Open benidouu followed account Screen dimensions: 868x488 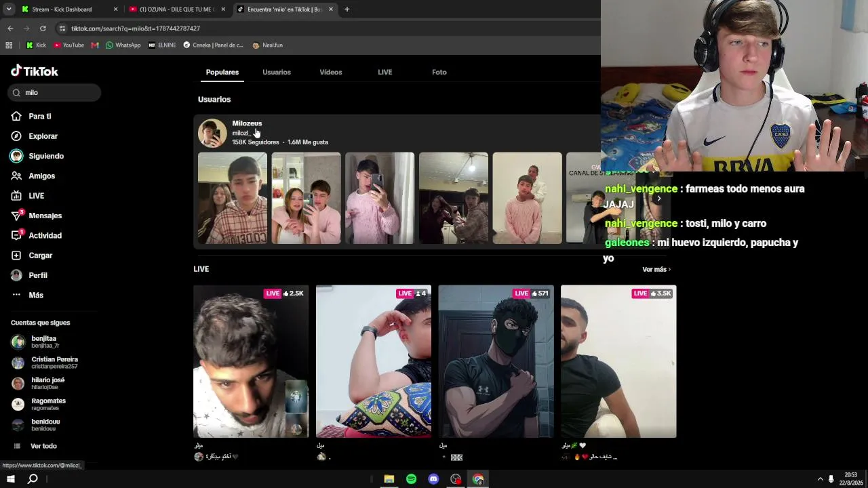pos(36,425)
